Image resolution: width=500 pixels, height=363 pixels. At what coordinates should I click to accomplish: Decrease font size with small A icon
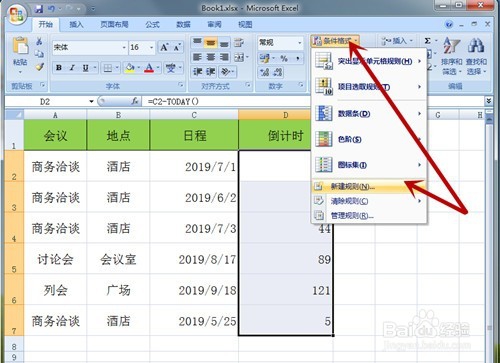(x=177, y=47)
